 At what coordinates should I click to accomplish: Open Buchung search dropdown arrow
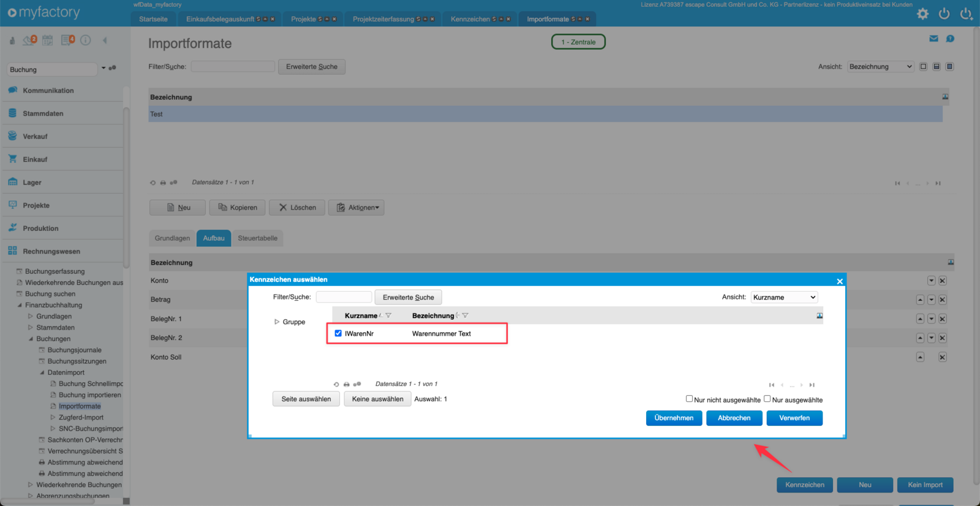coord(104,68)
